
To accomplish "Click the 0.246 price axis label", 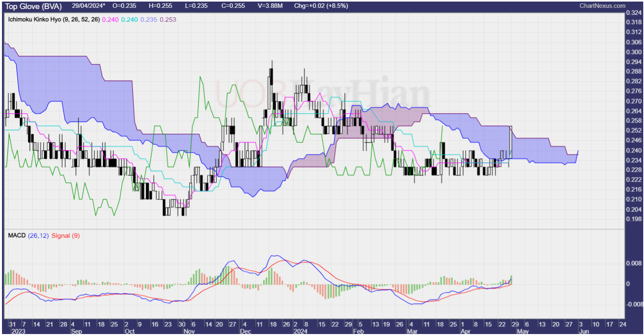I will coord(634,140).
